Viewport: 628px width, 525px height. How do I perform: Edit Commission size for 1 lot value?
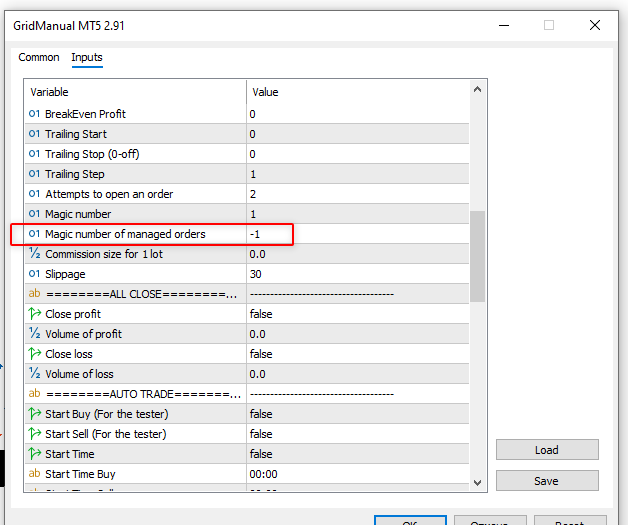[x=358, y=254]
